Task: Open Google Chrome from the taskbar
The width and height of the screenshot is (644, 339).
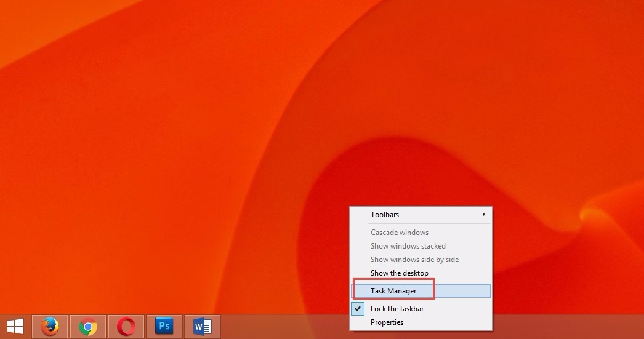Action: pos(88,326)
